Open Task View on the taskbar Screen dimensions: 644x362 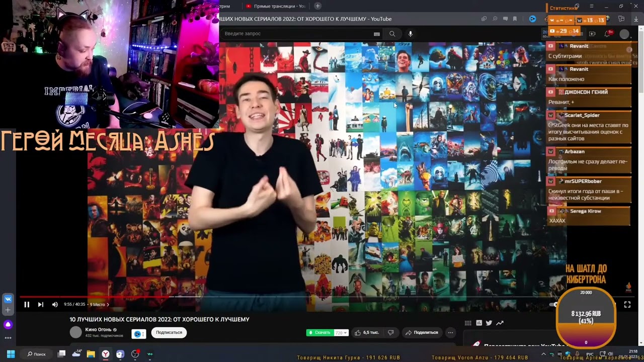61,354
